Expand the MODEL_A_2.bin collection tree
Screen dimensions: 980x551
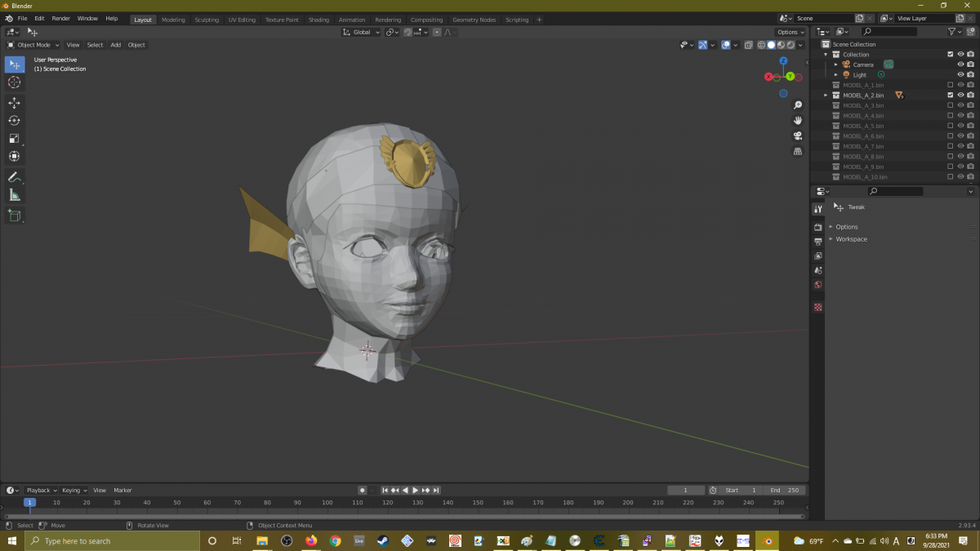coord(826,96)
